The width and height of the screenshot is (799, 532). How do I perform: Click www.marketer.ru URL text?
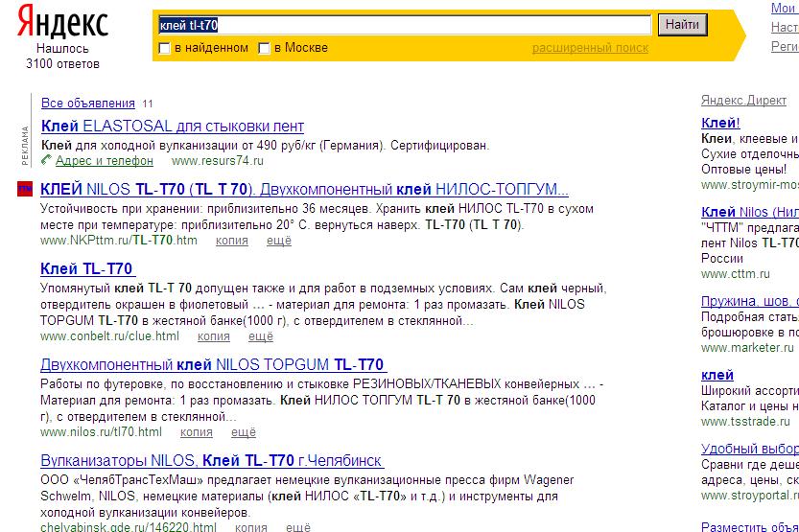tap(747, 348)
